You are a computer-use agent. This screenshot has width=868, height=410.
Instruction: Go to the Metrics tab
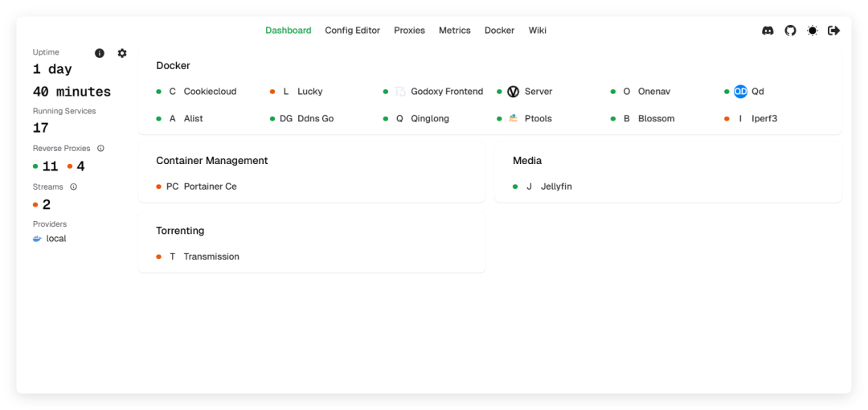tap(454, 31)
